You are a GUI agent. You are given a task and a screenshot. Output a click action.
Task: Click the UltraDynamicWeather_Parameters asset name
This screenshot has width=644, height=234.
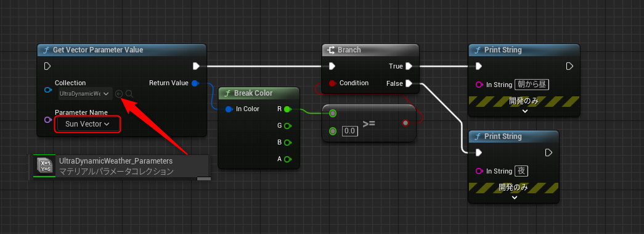[x=116, y=161]
